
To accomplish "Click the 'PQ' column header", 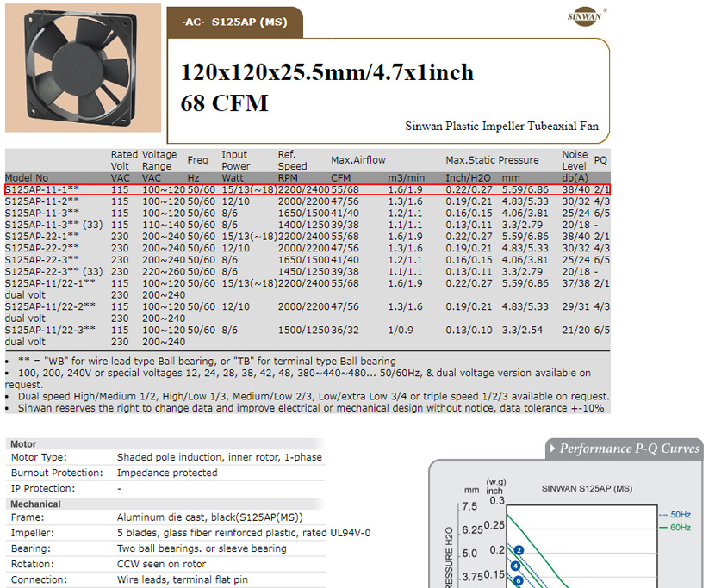I will pyautogui.click(x=600, y=160).
